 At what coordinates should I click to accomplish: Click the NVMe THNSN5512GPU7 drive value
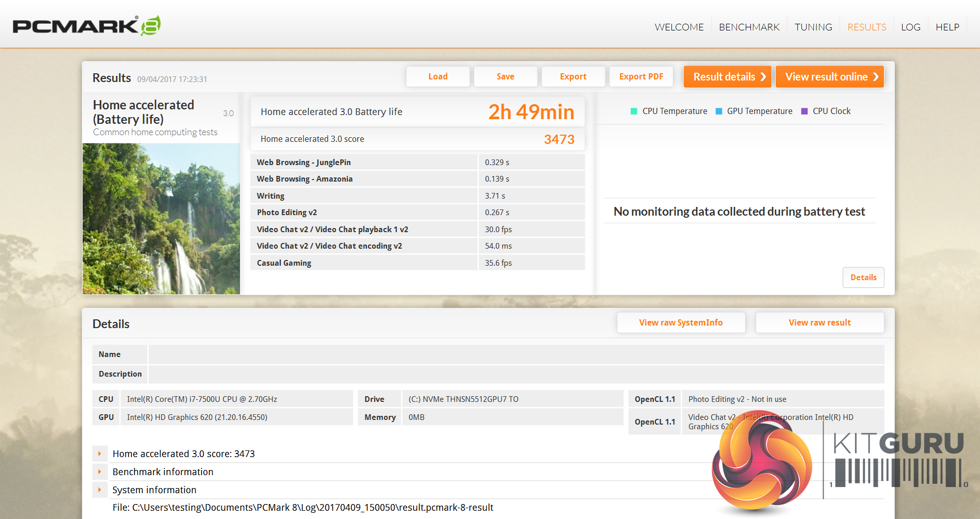point(463,399)
